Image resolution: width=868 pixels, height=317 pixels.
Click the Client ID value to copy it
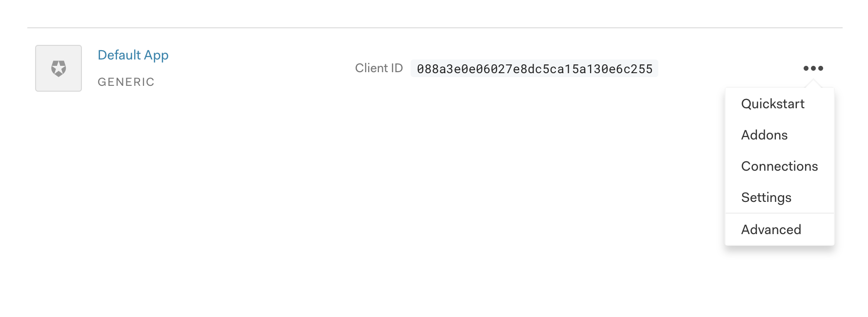[535, 69]
